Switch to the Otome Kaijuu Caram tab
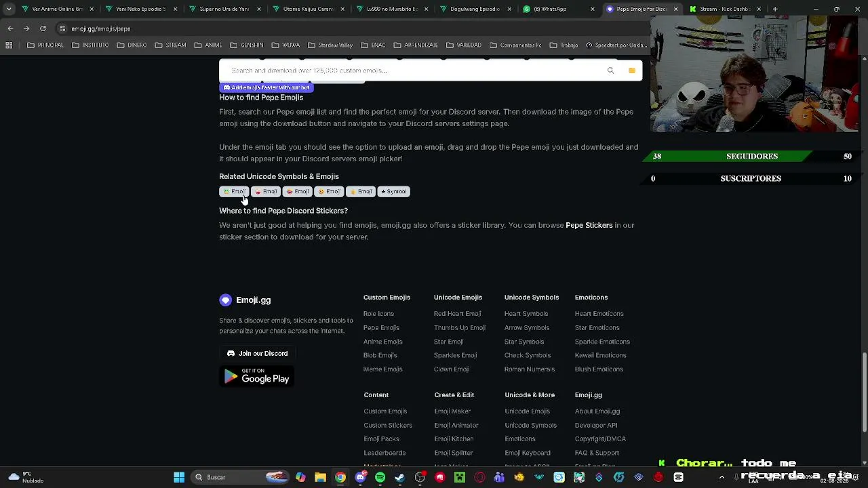Viewport: 868px width, 488px height. [x=307, y=9]
